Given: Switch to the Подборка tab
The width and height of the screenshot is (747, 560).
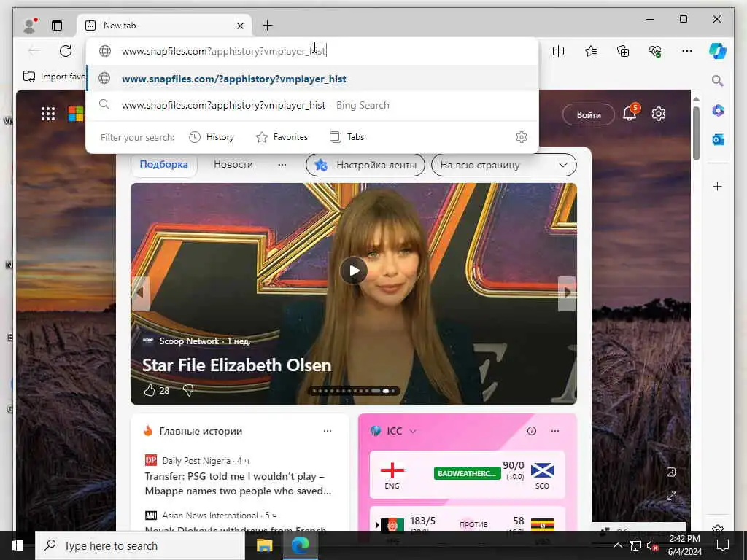Looking at the screenshot, I should (163, 165).
